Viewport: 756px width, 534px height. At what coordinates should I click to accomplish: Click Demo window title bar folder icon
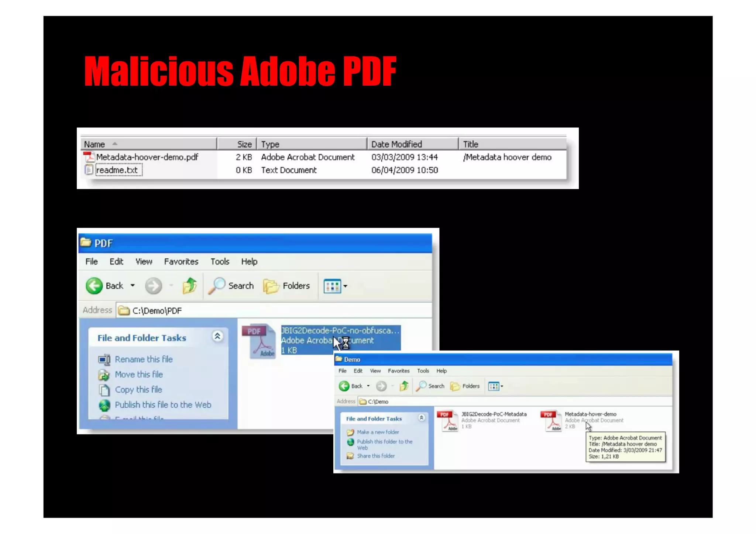[339, 359]
